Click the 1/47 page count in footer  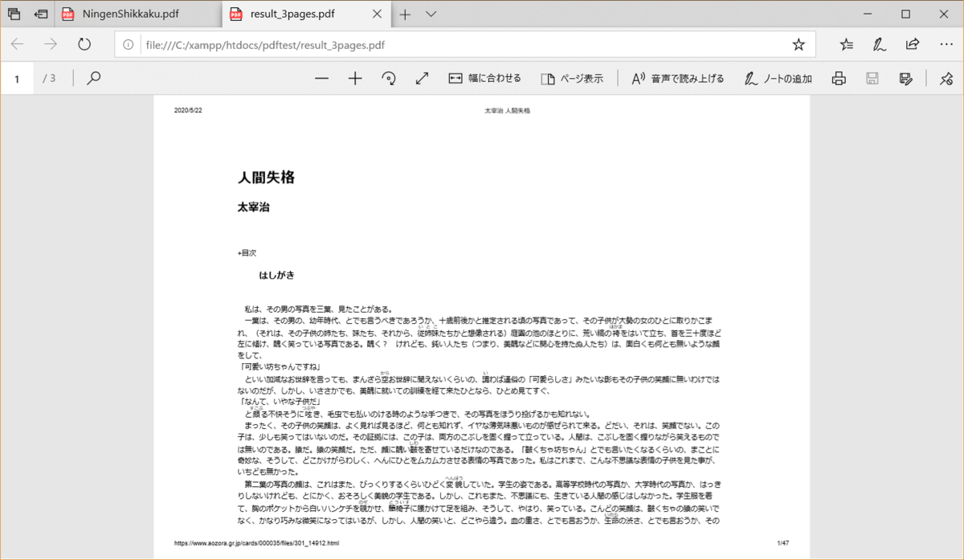click(783, 544)
